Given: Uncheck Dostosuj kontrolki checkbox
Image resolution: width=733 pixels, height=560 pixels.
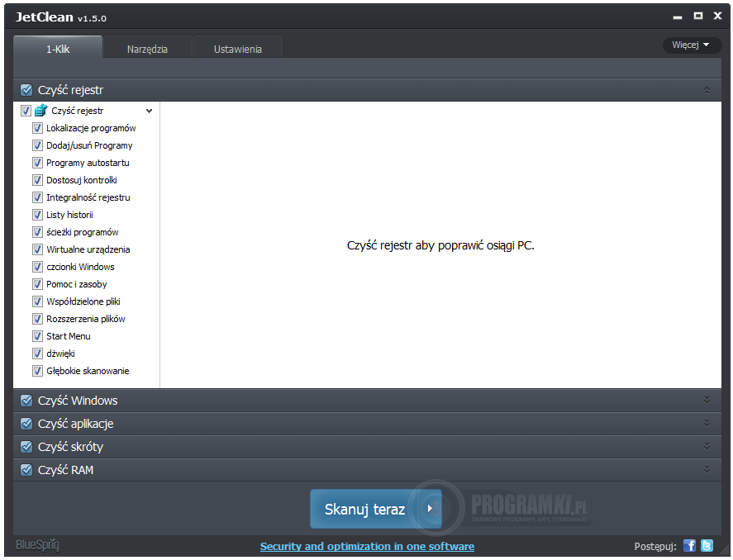Looking at the screenshot, I should coord(37,180).
